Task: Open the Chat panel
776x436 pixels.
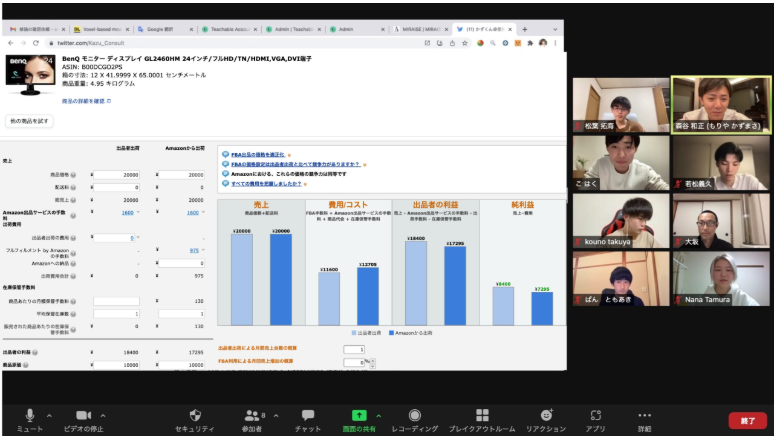Action: pyautogui.click(x=308, y=421)
